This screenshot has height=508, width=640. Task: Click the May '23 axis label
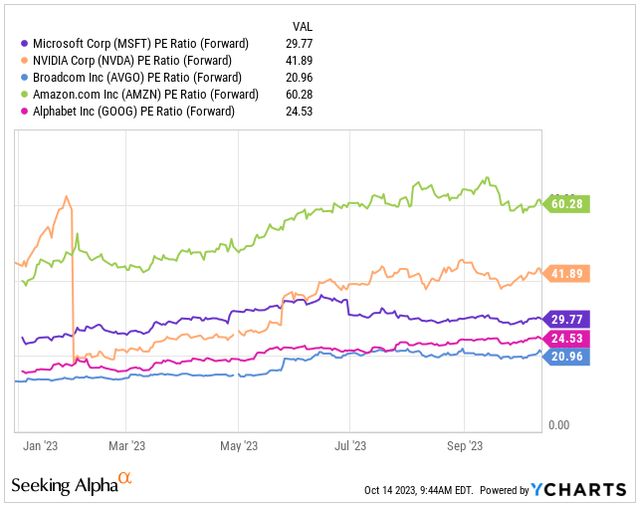pyautogui.click(x=237, y=439)
